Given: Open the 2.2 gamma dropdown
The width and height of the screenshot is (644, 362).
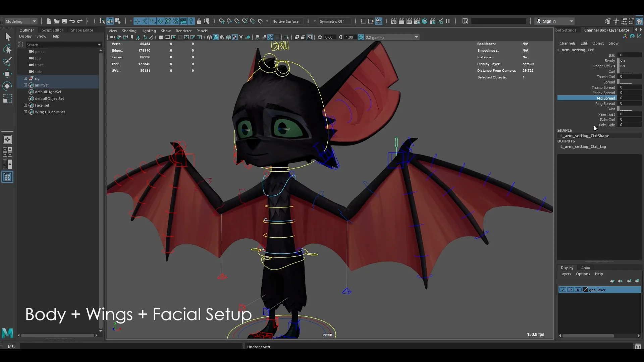Looking at the screenshot, I should pos(416,37).
